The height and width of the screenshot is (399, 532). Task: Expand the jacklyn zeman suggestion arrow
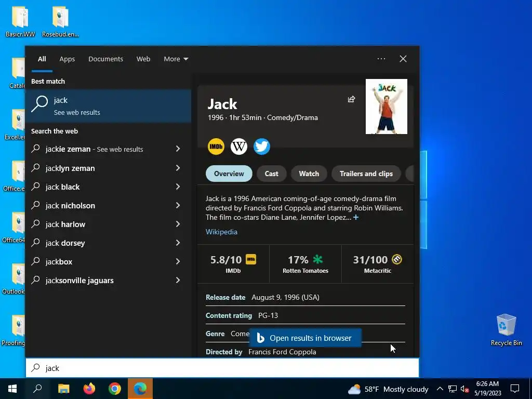(178, 168)
